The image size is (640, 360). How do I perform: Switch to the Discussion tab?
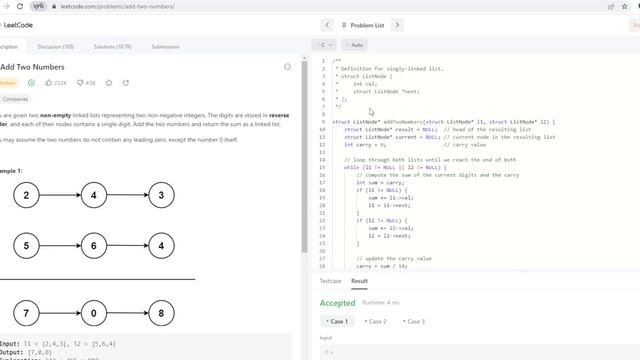tap(56, 47)
